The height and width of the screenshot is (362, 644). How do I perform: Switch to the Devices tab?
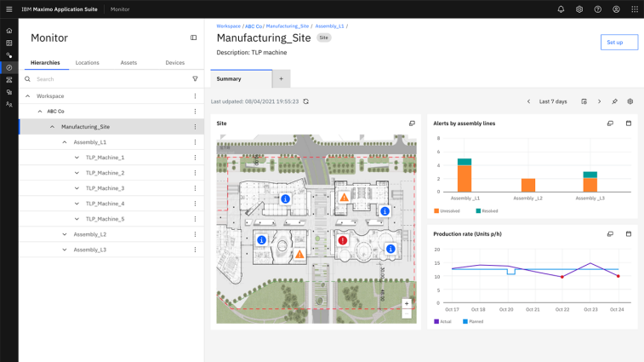174,62
